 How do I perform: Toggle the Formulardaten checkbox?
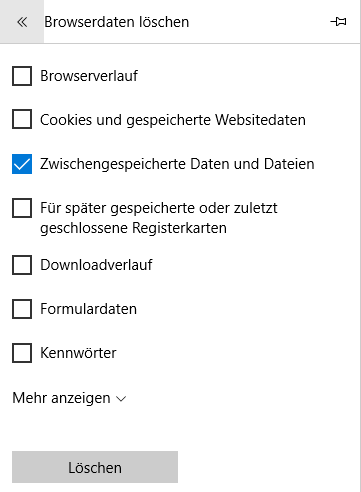click(x=22, y=309)
